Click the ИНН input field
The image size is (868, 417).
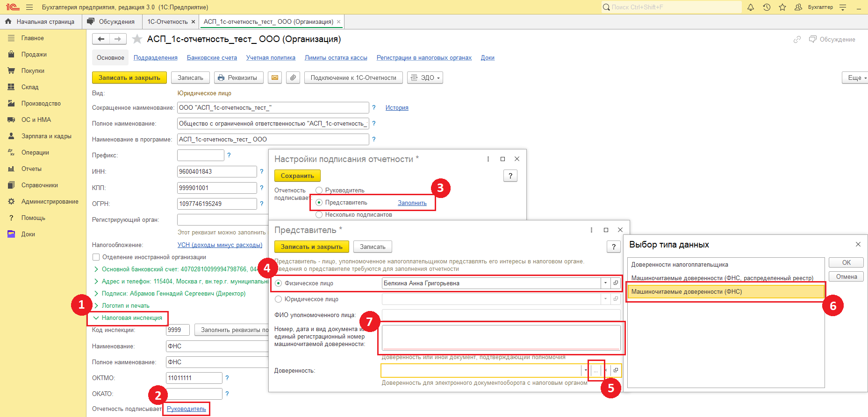pyautogui.click(x=217, y=172)
